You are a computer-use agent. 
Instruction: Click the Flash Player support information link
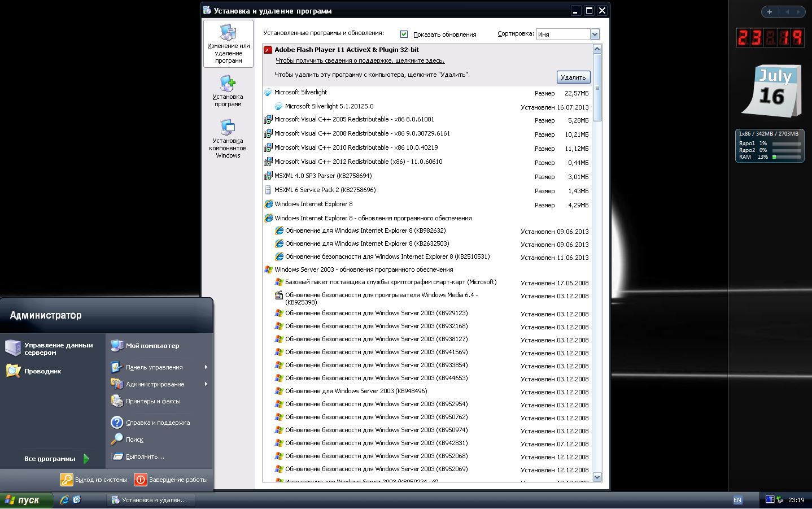(360, 60)
